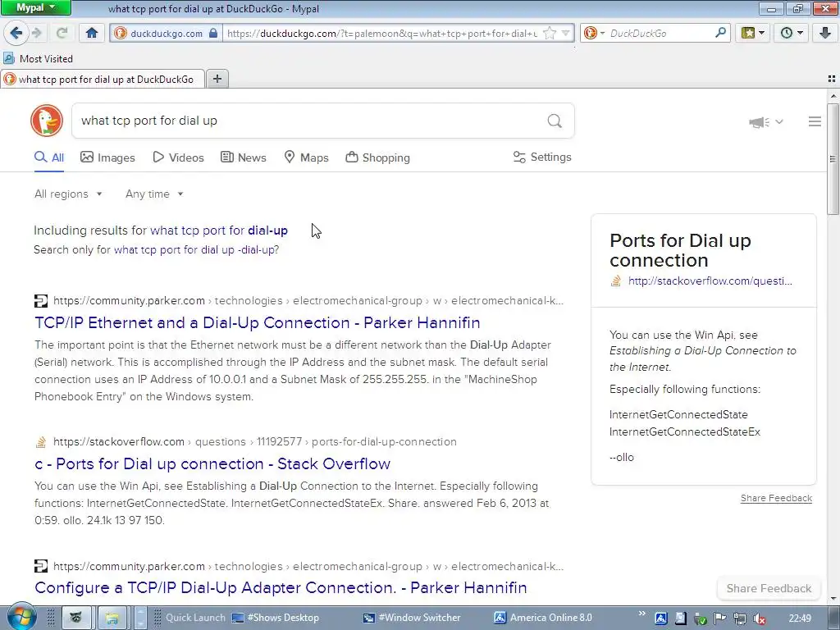Open a new tab with the plus button
The height and width of the screenshot is (630, 840).
pyautogui.click(x=217, y=79)
